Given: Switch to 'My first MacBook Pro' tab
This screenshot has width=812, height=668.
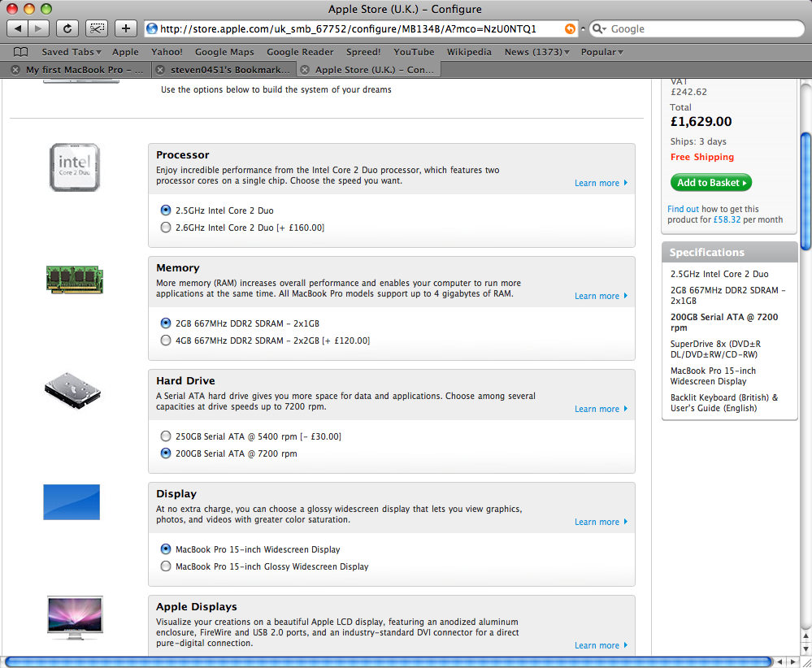Looking at the screenshot, I should 85,70.
